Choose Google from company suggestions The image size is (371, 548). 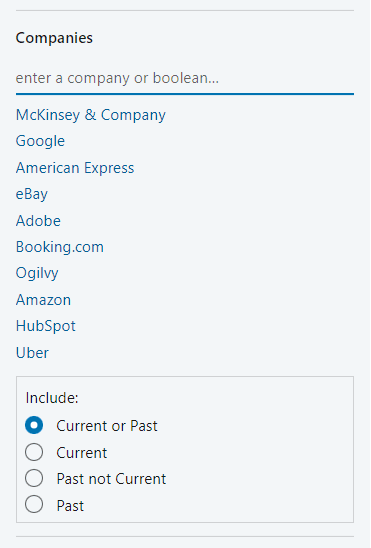pos(40,141)
